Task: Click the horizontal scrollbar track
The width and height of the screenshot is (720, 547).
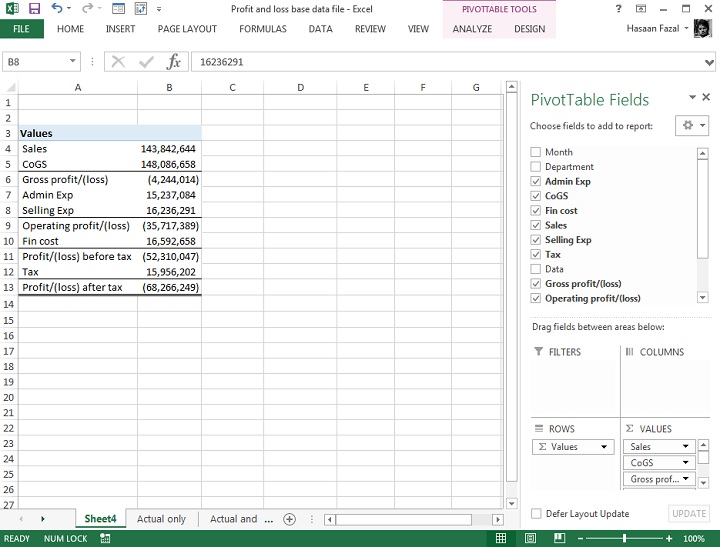Action: click(404, 519)
